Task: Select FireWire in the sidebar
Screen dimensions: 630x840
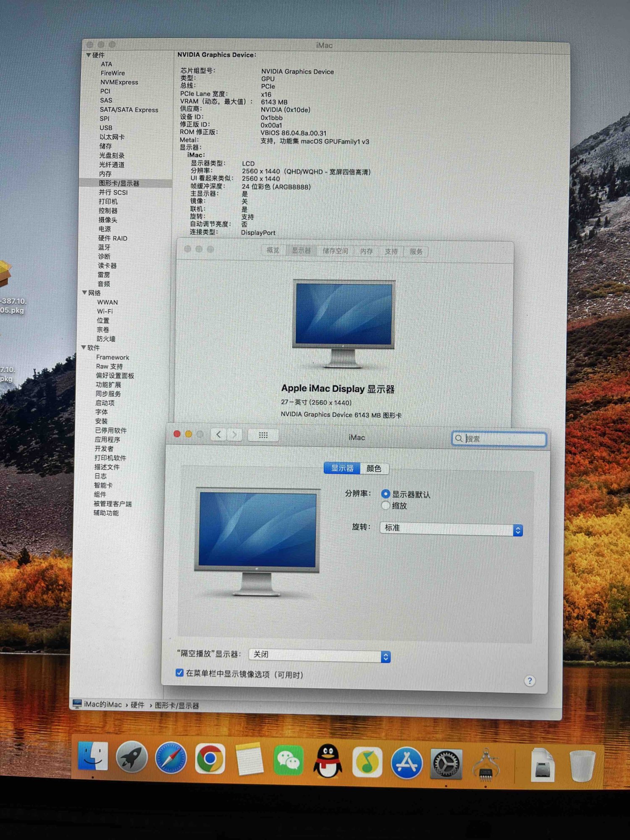Action: click(113, 73)
